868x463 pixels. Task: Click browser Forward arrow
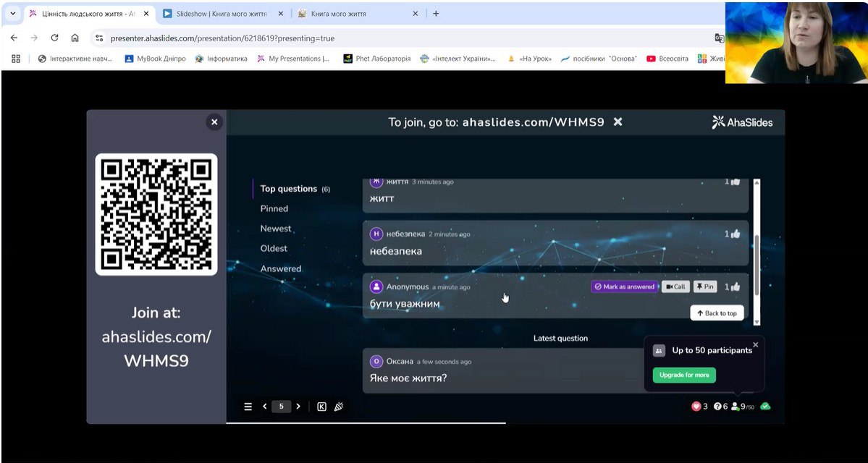[x=34, y=38]
